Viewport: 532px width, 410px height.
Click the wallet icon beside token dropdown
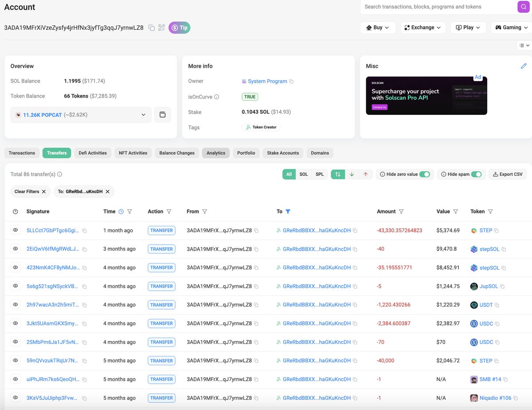tap(162, 114)
